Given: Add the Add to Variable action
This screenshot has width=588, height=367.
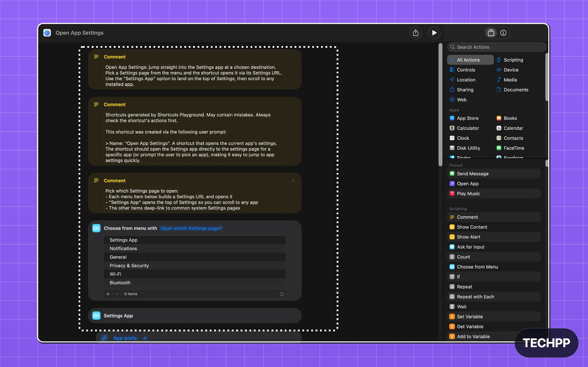Looking at the screenshot, I should coord(494,336).
